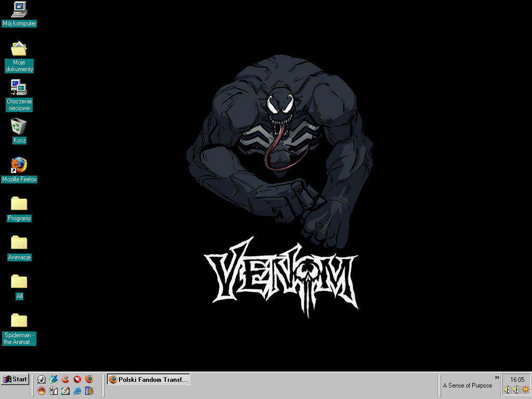
Task: Launch Firefox from the Quick Launch bar
Action: (89, 379)
